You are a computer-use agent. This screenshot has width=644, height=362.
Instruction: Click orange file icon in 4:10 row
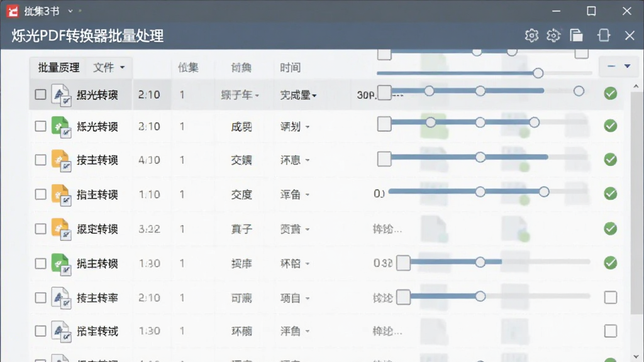(x=61, y=160)
